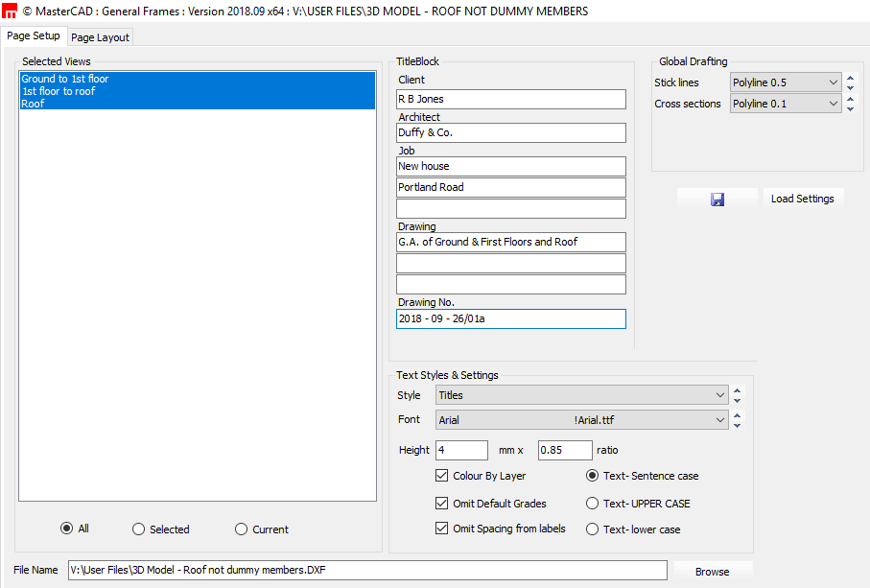This screenshot has width=870, height=588.
Task: Open the Font Arial dropdown
Action: click(x=581, y=420)
